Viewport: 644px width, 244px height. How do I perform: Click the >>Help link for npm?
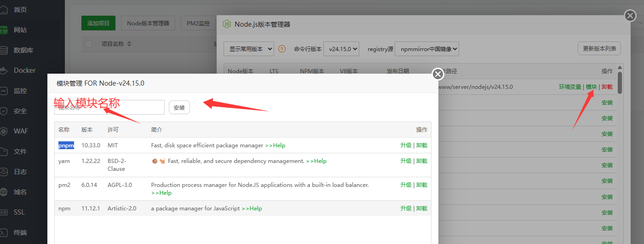click(x=252, y=209)
